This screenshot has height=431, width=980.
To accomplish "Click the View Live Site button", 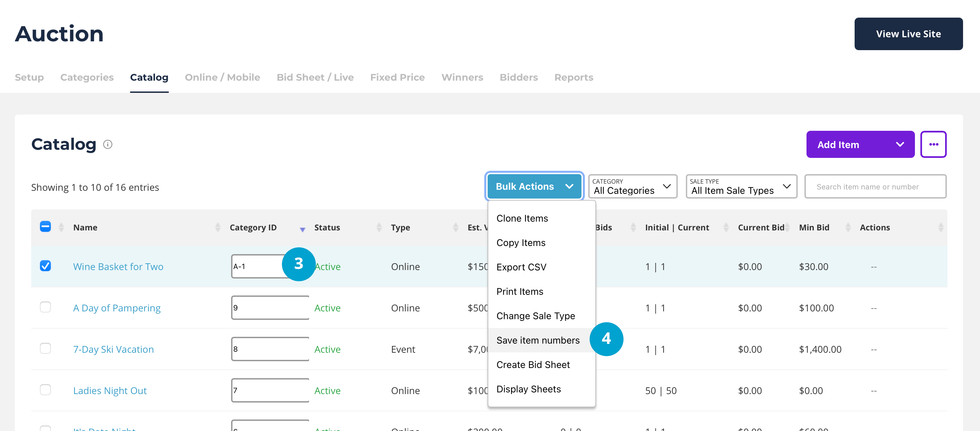I will tap(908, 34).
